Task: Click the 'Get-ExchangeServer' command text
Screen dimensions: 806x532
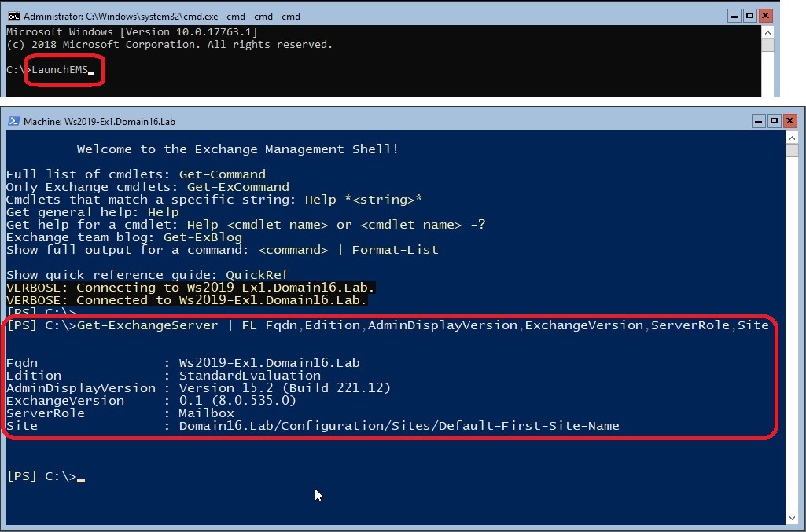Action: pos(148,325)
